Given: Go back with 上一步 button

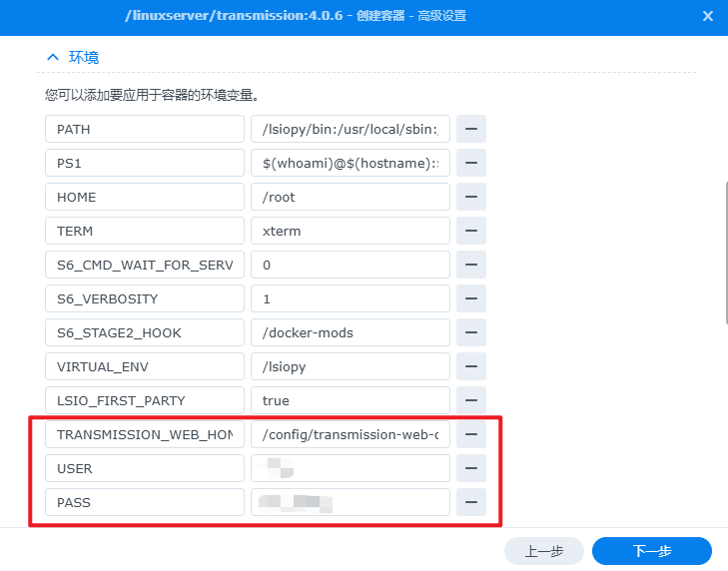Looking at the screenshot, I should pos(543,551).
